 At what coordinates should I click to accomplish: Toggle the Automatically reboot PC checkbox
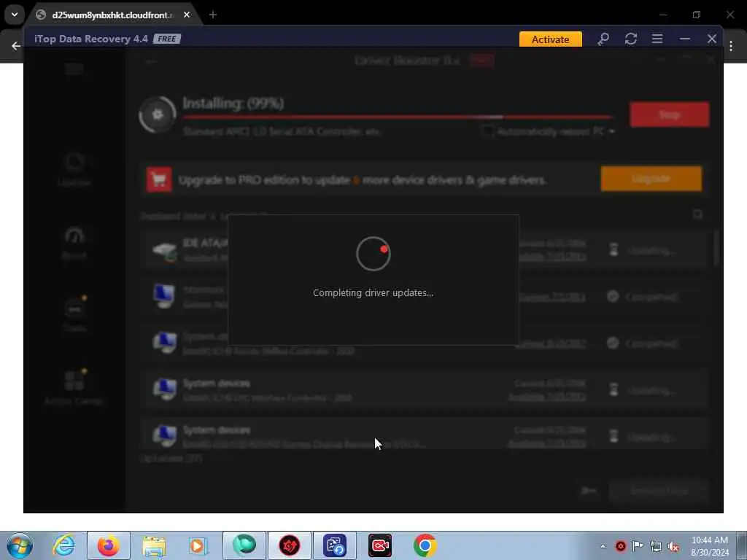click(x=487, y=131)
